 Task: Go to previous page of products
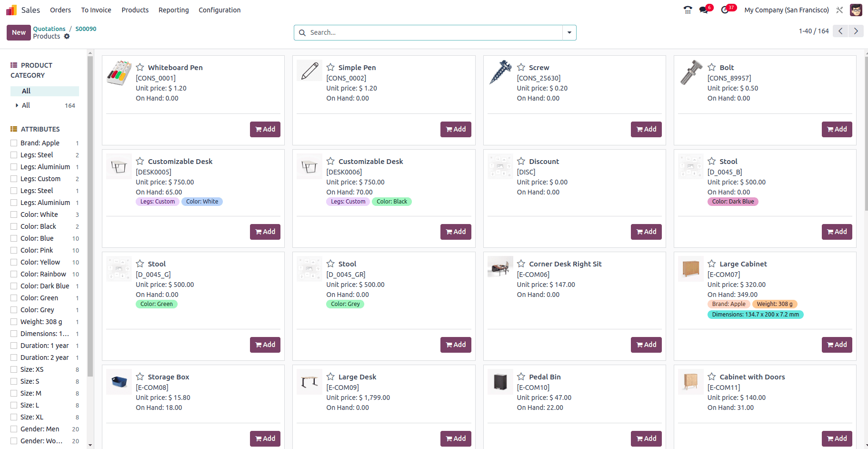click(x=840, y=31)
